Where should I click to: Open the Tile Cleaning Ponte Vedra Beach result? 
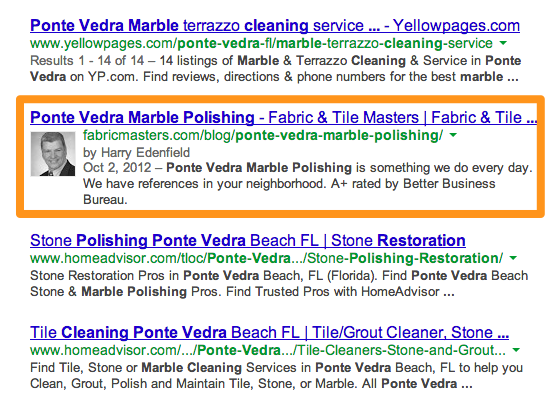(269, 332)
